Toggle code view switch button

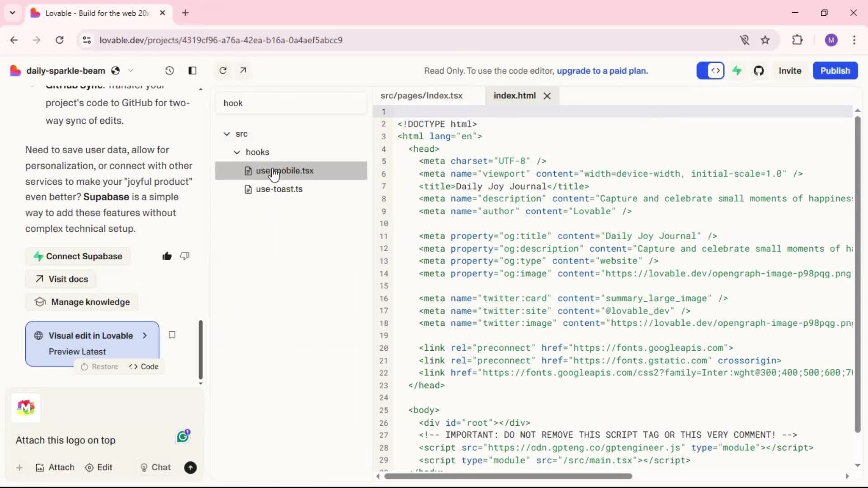(711, 70)
